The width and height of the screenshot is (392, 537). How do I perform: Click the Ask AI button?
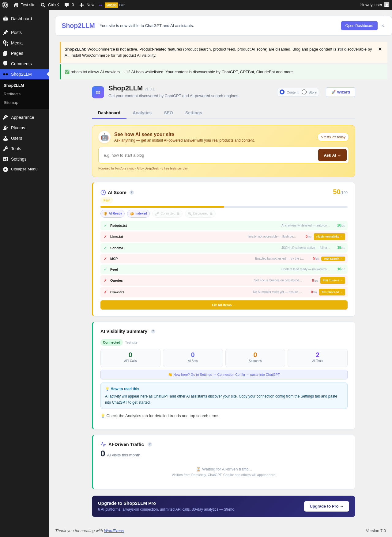(332, 155)
